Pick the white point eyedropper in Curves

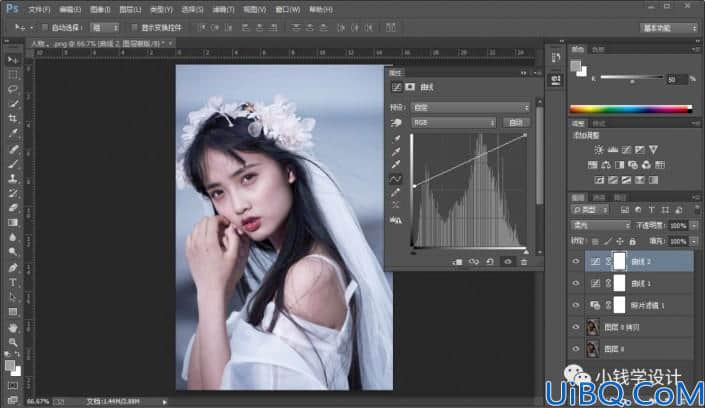(x=396, y=165)
